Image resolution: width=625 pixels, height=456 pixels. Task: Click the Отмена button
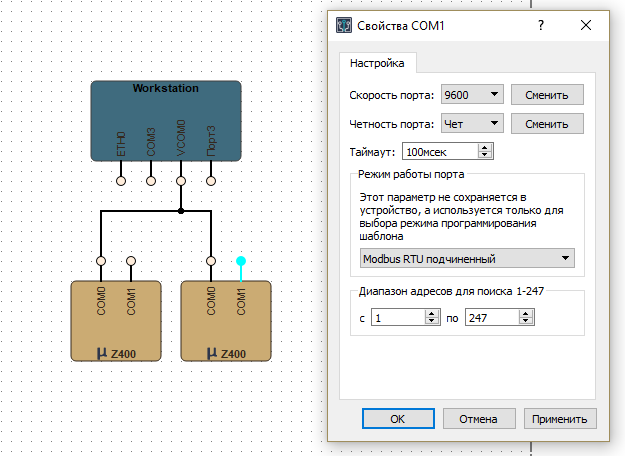479,418
